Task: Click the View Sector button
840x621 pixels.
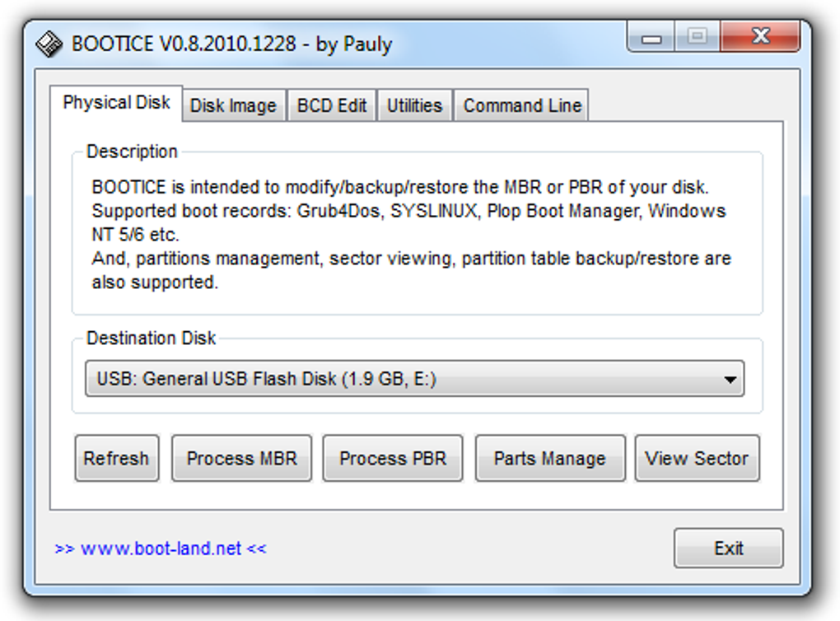Action: [697, 459]
